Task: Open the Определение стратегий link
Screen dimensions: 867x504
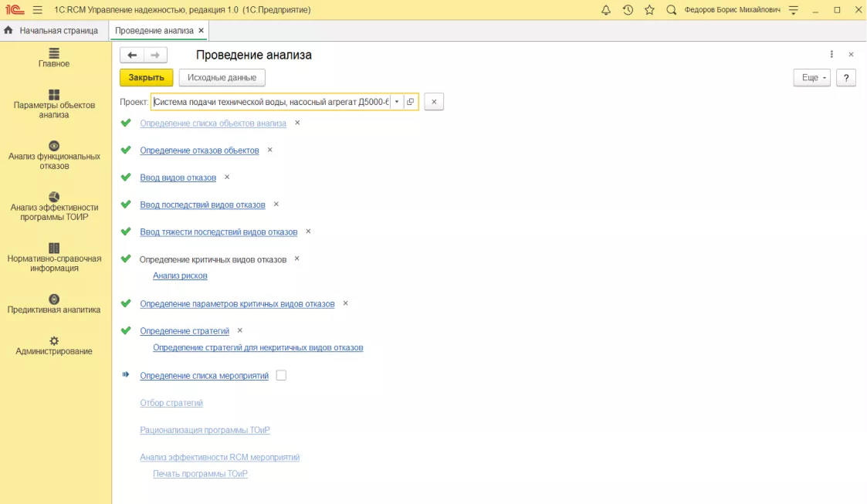Action: point(185,330)
